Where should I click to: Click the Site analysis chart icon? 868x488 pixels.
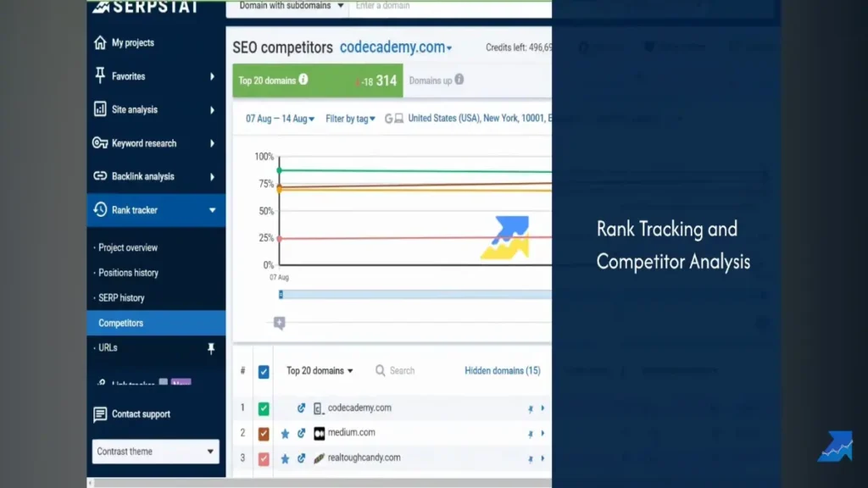[100, 109]
